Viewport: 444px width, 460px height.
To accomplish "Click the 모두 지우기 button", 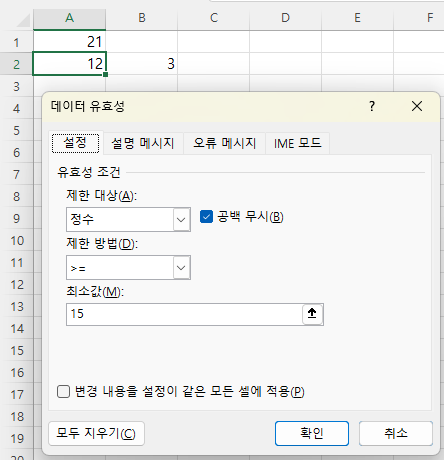I will 96,433.
